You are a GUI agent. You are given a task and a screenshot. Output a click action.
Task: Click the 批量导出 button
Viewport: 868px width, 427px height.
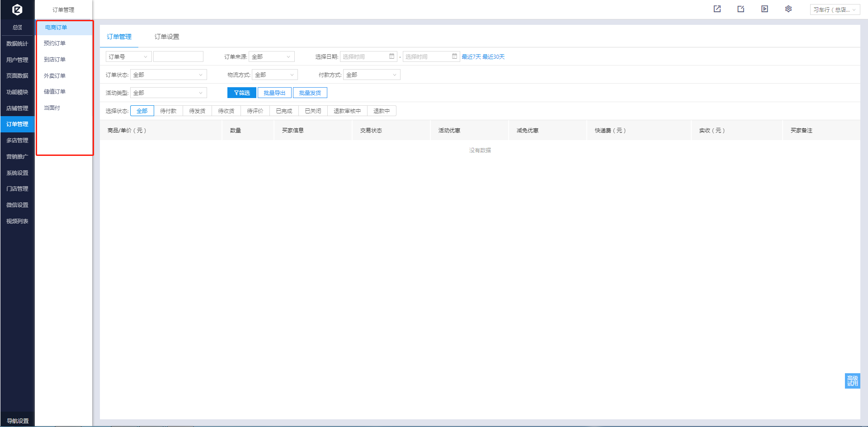tap(274, 93)
